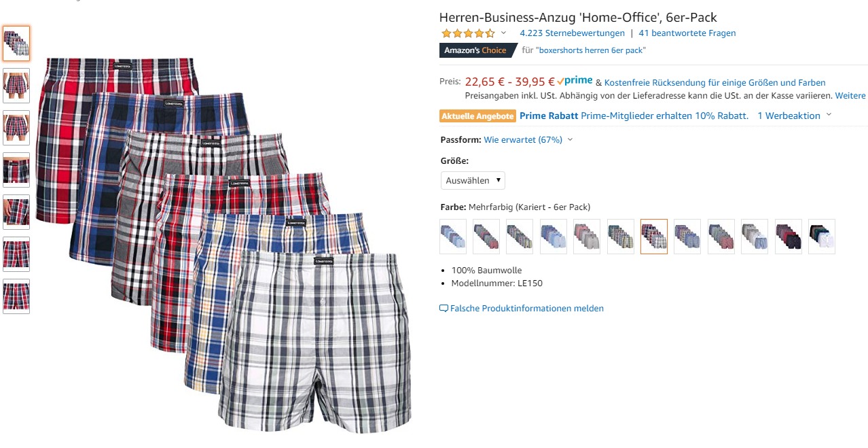The image size is (868, 448).
Task: Open 4.223 Sternebewertungen link
Action: click(572, 33)
